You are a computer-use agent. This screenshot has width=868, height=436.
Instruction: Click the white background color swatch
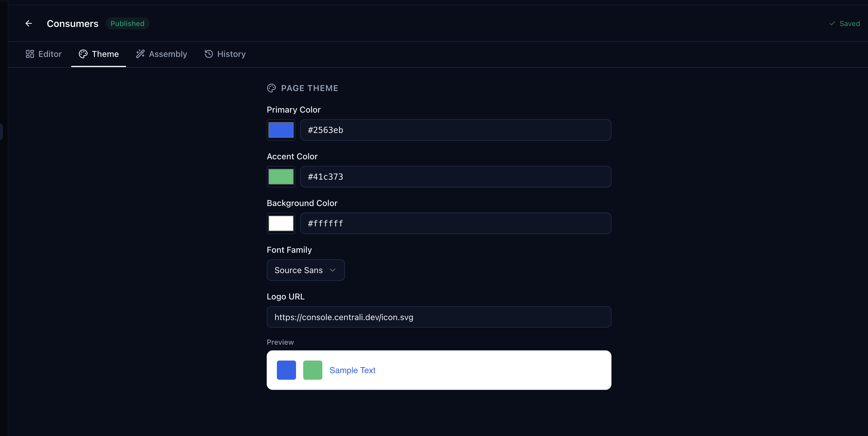281,223
